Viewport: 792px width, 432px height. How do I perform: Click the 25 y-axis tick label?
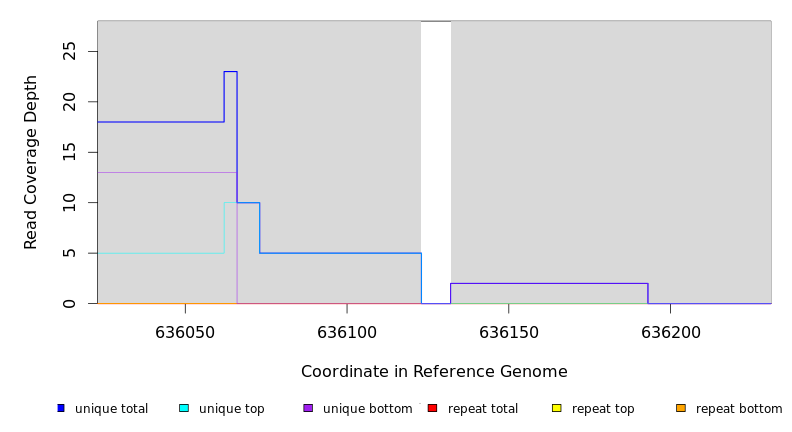click(69, 51)
